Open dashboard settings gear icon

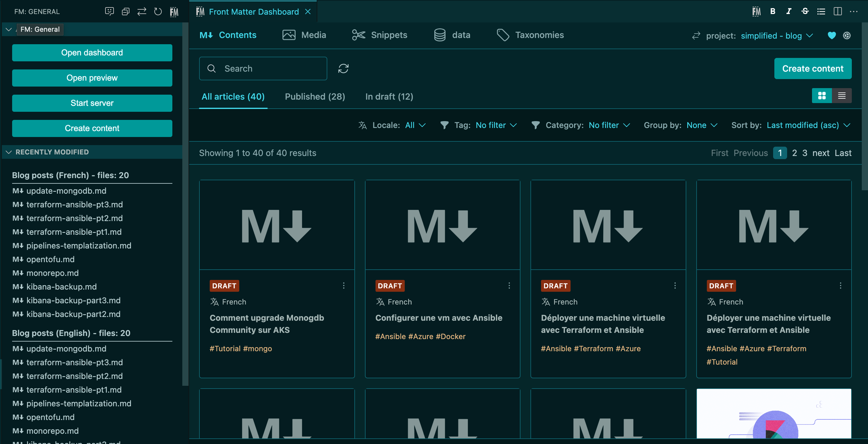[x=847, y=35]
